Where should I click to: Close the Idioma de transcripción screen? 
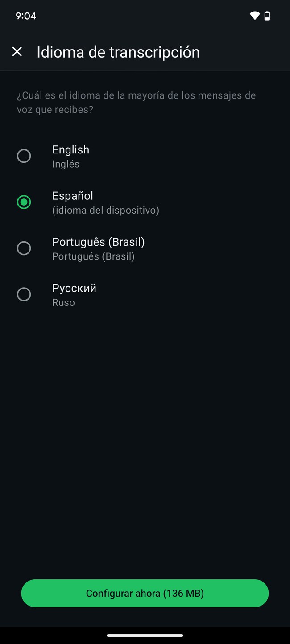(17, 52)
